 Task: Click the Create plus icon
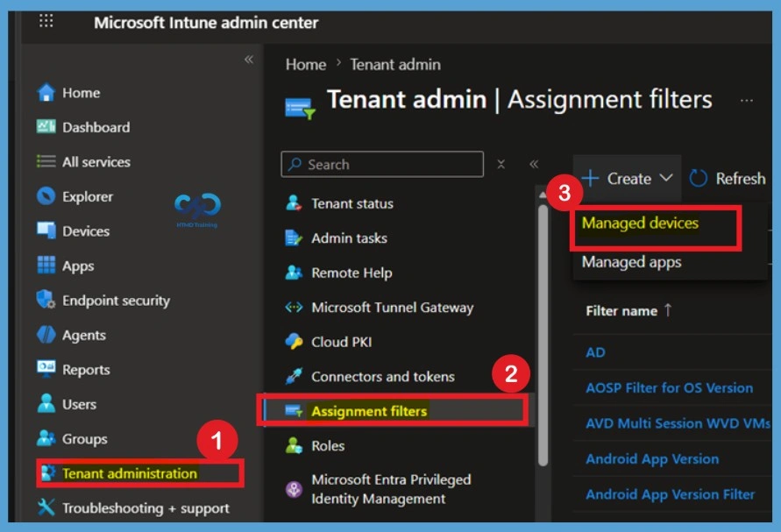(590, 178)
